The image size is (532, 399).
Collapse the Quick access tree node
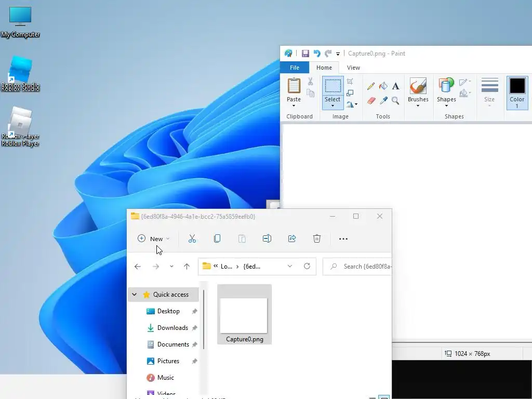click(135, 295)
